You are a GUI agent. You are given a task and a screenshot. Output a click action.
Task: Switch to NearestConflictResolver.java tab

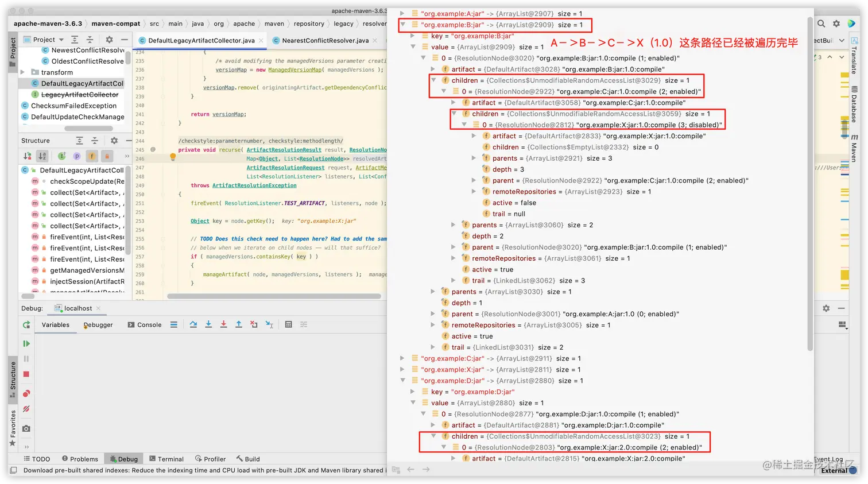coord(325,40)
